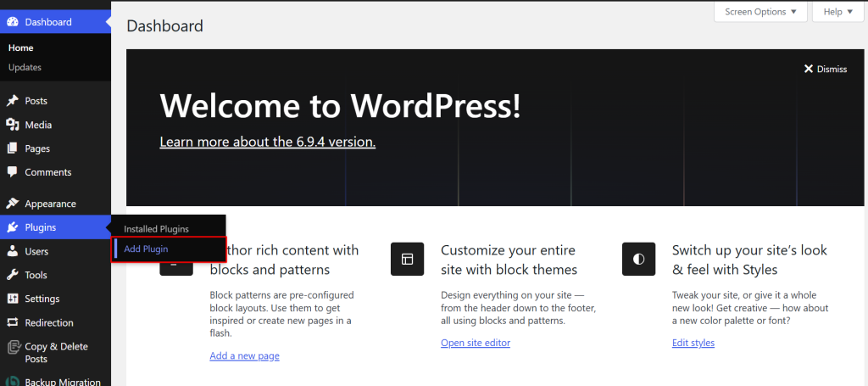Screen dimensions: 868x386
Task: Click the Pages stacked-sheets icon
Action: click(12, 148)
